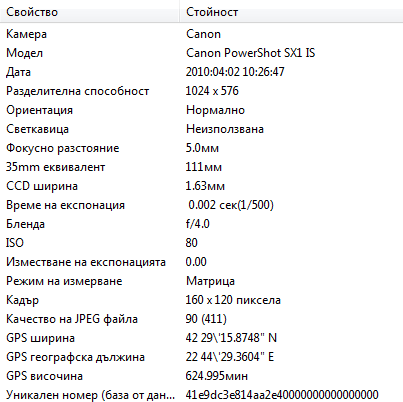Click the Фокусно разстояние row
Image resolution: width=403 pixels, height=402 pixels.
201,148
